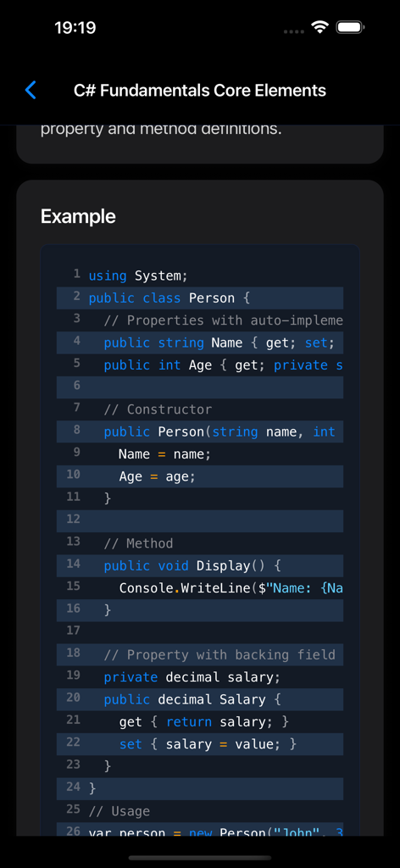The height and width of the screenshot is (868, 400).
Task: Tap the get return salary line
Action: pos(200,722)
